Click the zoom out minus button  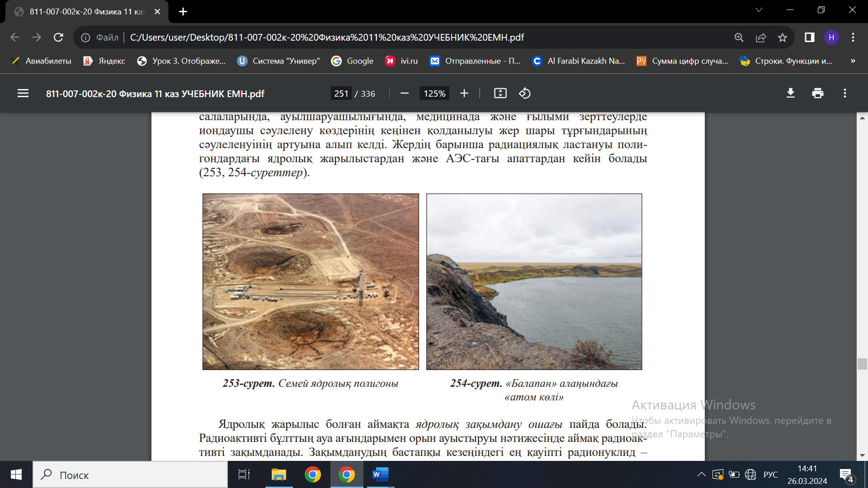tap(405, 94)
